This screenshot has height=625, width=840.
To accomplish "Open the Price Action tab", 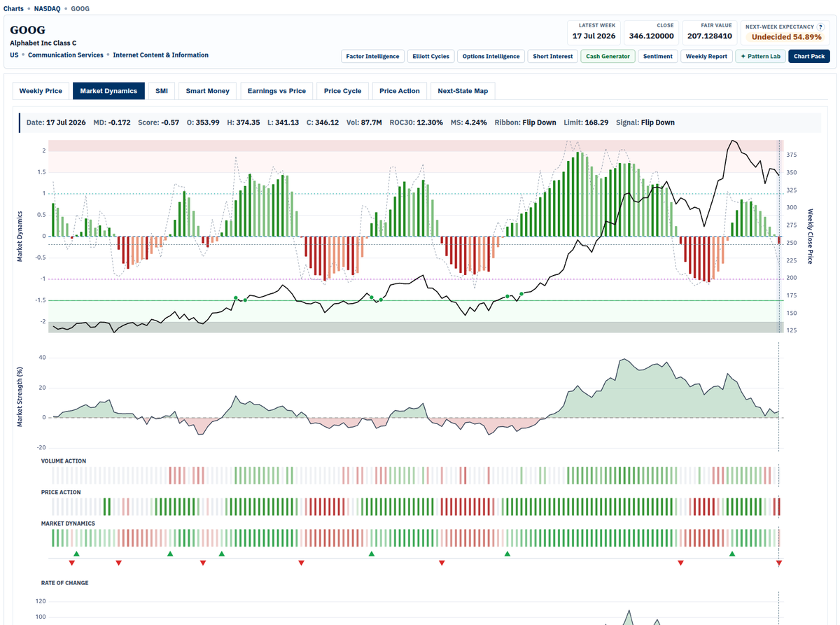I will pos(400,91).
